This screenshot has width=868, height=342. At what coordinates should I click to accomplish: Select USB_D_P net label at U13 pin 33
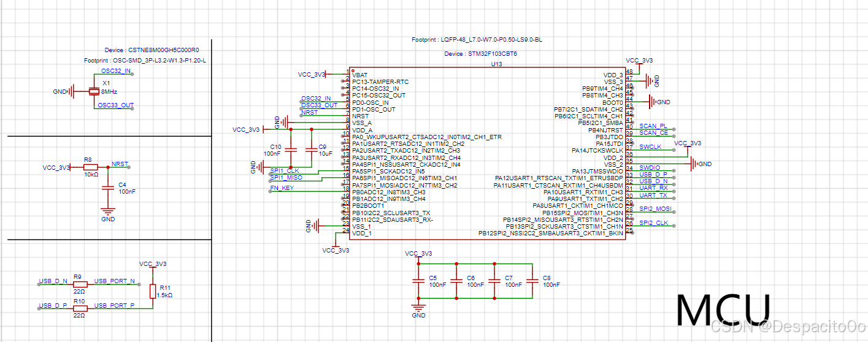point(654,175)
